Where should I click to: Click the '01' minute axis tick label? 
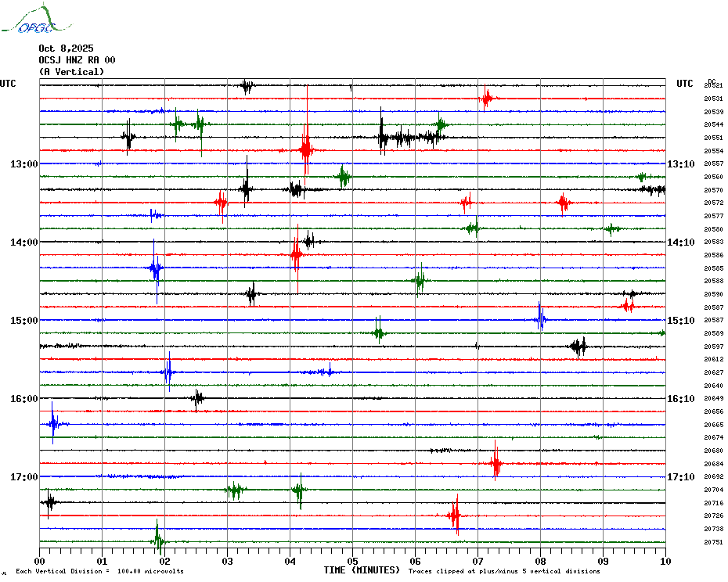[102, 561]
